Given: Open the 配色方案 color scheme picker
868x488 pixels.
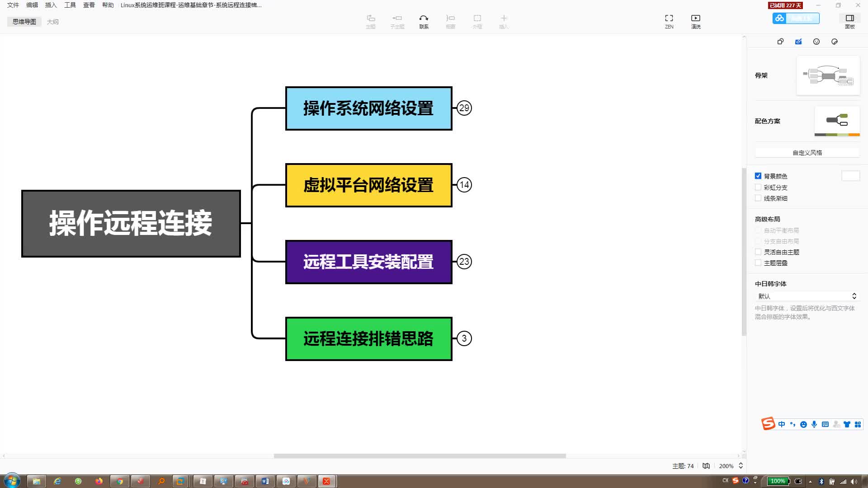Looking at the screenshot, I should pos(837,121).
